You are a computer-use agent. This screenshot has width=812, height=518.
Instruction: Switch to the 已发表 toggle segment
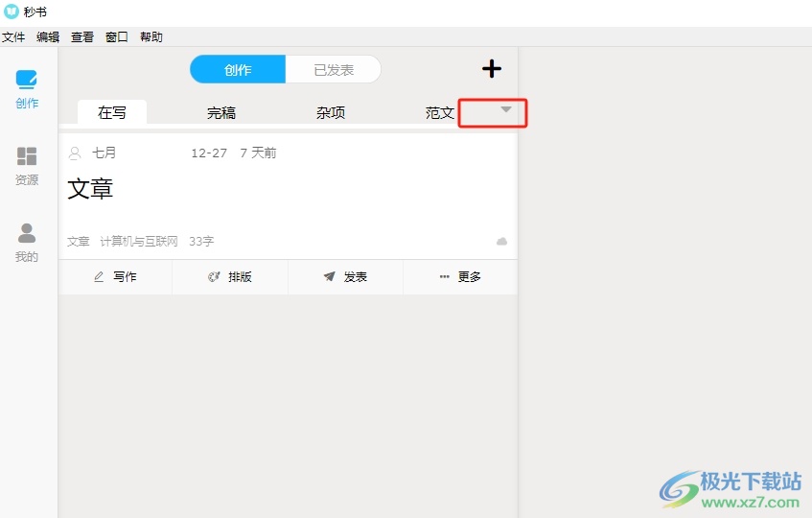click(334, 69)
